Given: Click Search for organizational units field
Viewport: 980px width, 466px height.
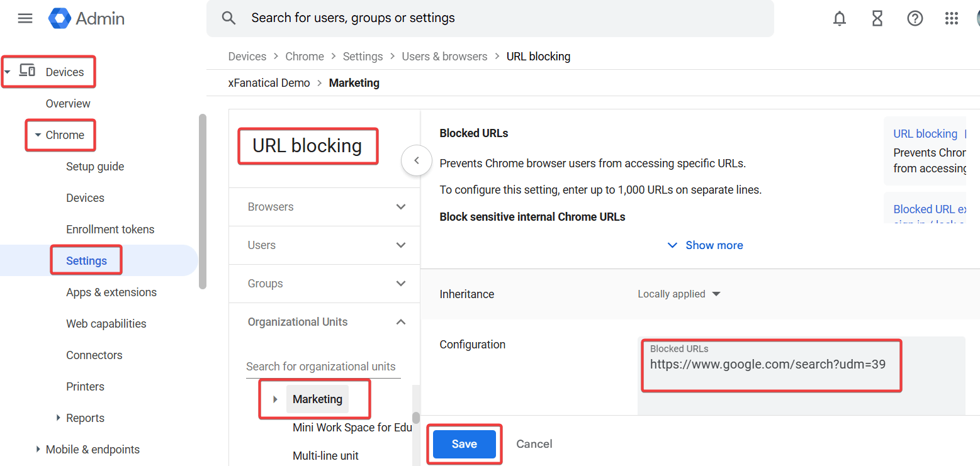Looking at the screenshot, I should [x=323, y=366].
